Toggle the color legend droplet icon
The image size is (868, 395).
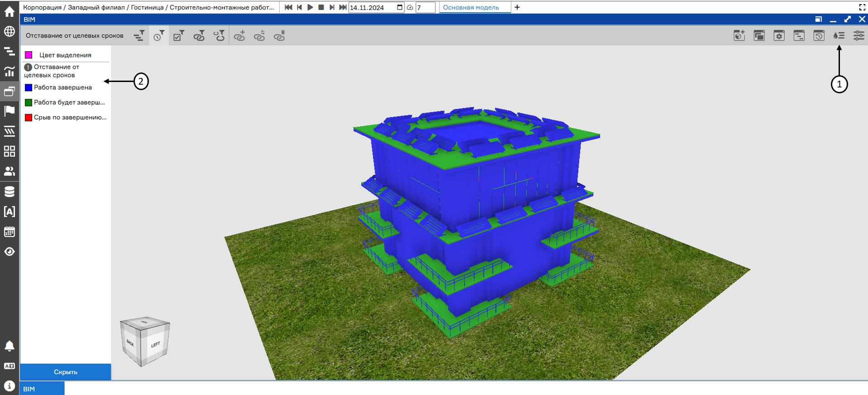click(839, 36)
